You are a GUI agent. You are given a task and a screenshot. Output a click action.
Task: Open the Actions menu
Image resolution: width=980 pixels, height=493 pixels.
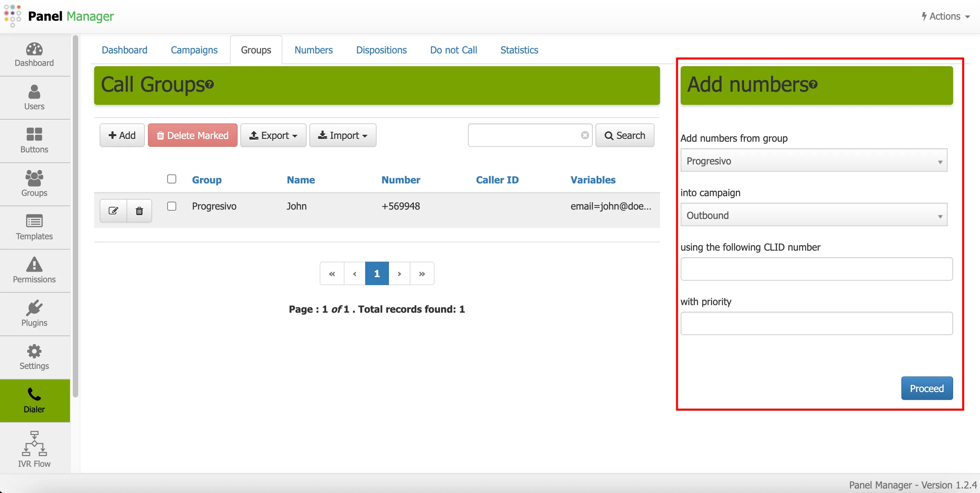click(945, 16)
